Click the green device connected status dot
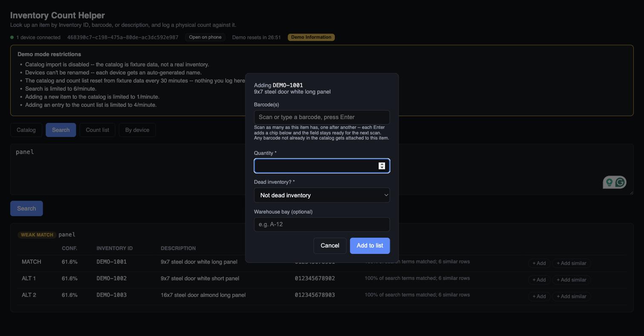644x336 pixels. [12, 37]
